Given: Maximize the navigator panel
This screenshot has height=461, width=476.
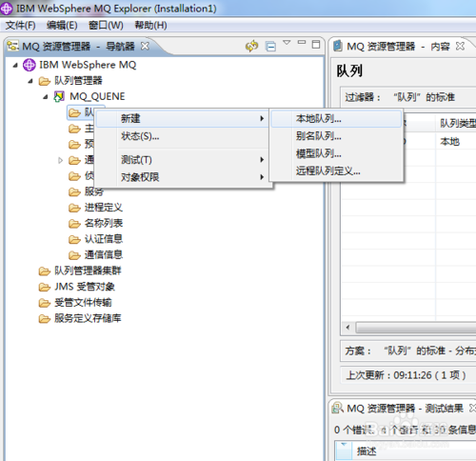Looking at the screenshot, I should click(x=316, y=45).
